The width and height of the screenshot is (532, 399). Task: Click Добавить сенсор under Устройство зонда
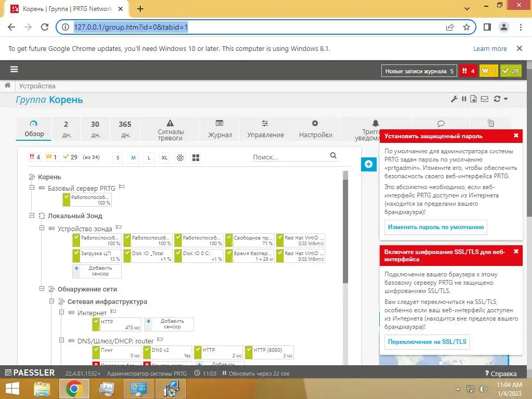tap(97, 271)
